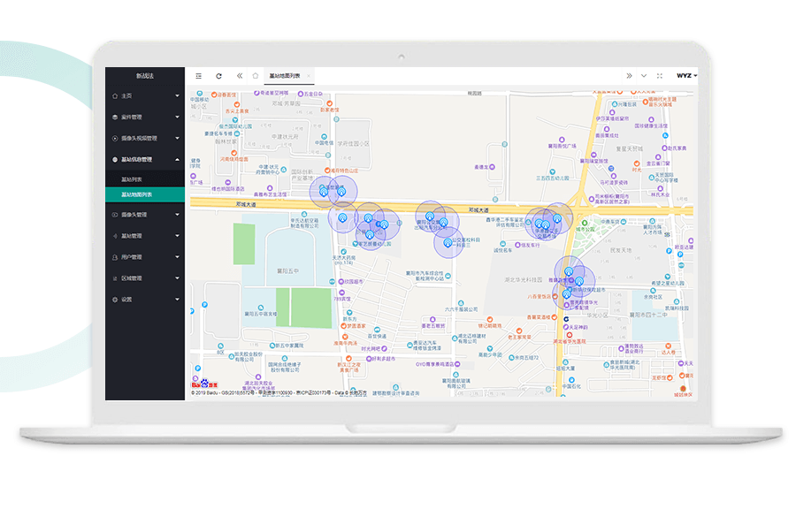Click the left double-chevron tab scroll icon
Image resolution: width=796 pixels, height=532 pixels.
click(x=240, y=76)
